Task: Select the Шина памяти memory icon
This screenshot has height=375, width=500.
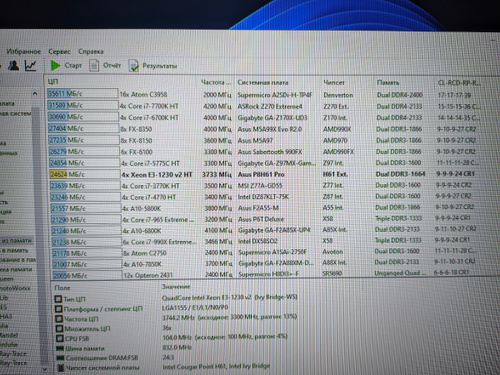Action: tap(60, 348)
